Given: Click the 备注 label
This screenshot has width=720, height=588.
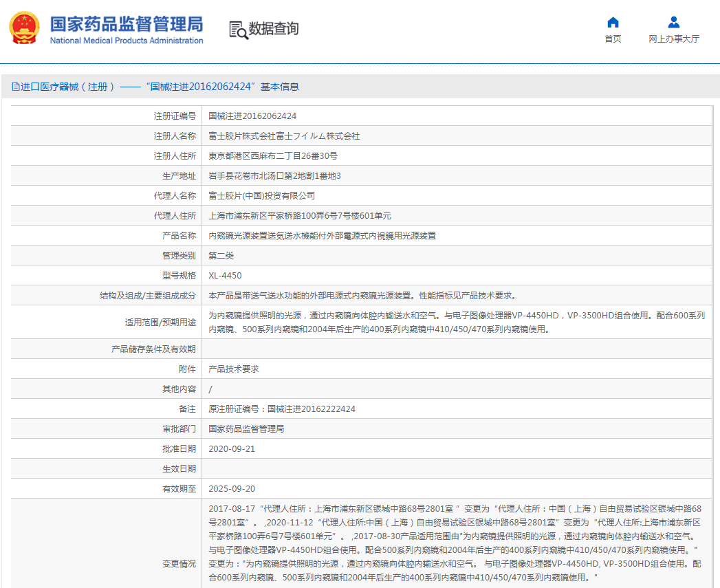Looking at the screenshot, I should pyautogui.click(x=187, y=409).
